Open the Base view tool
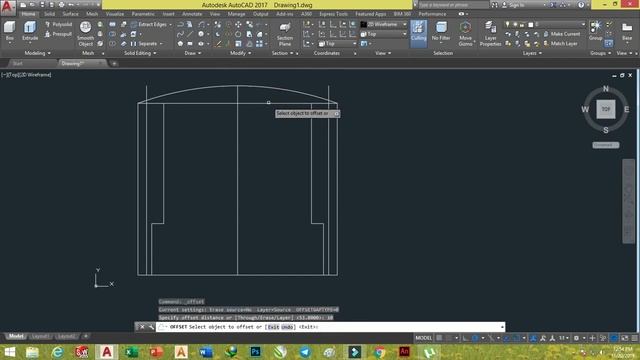The image size is (640, 360). point(627,32)
